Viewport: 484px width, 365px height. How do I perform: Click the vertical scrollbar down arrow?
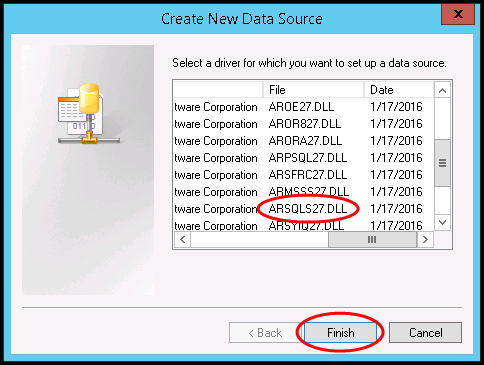pos(442,222)
